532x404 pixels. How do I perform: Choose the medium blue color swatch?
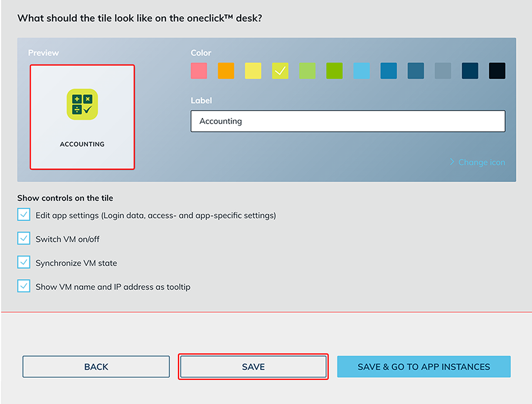pyautogui.click(x=389, y=71)
